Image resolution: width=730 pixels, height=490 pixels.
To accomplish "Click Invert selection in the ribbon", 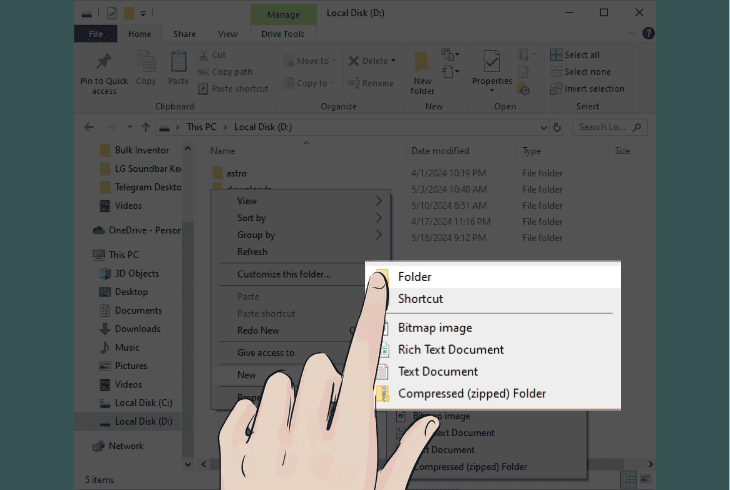I will (587, 88).
